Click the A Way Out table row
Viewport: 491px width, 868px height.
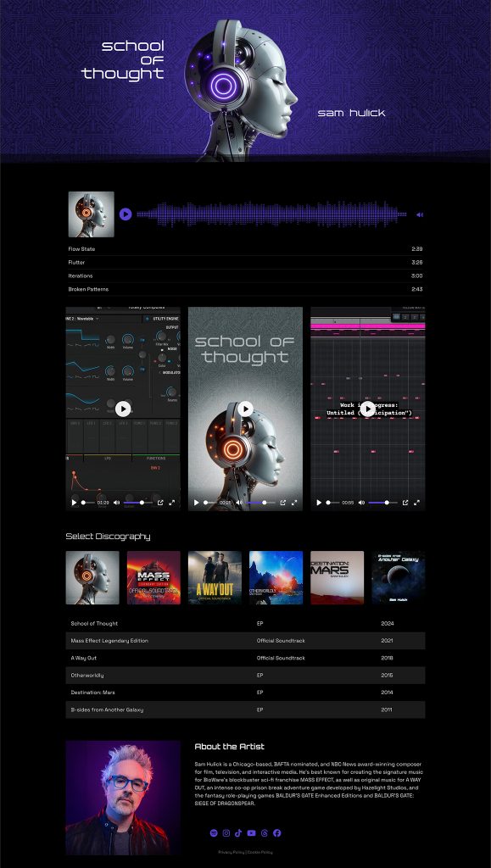[245, 658]
